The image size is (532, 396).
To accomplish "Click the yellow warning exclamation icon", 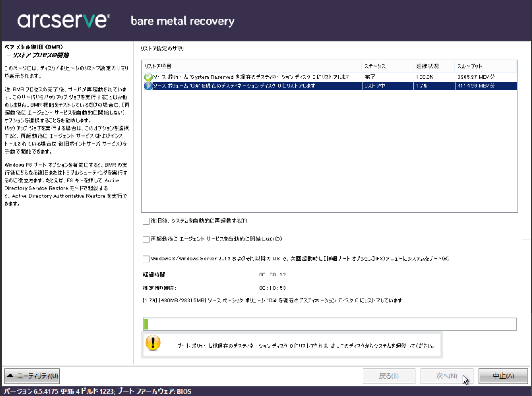I will 153,343.
